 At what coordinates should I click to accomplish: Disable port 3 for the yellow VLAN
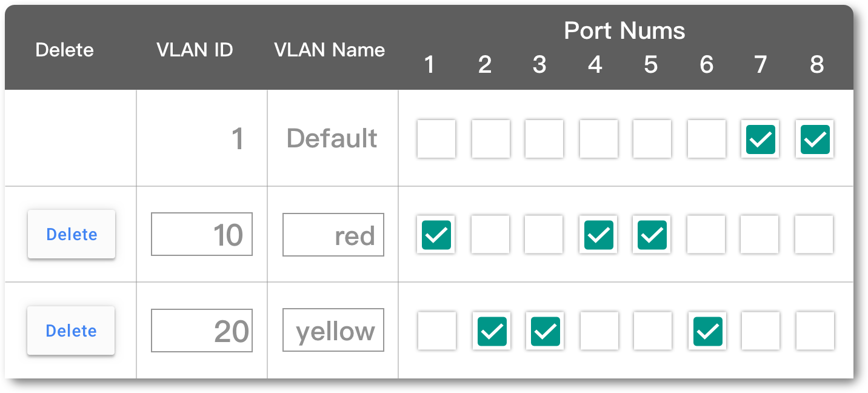[x=544, y=331]
